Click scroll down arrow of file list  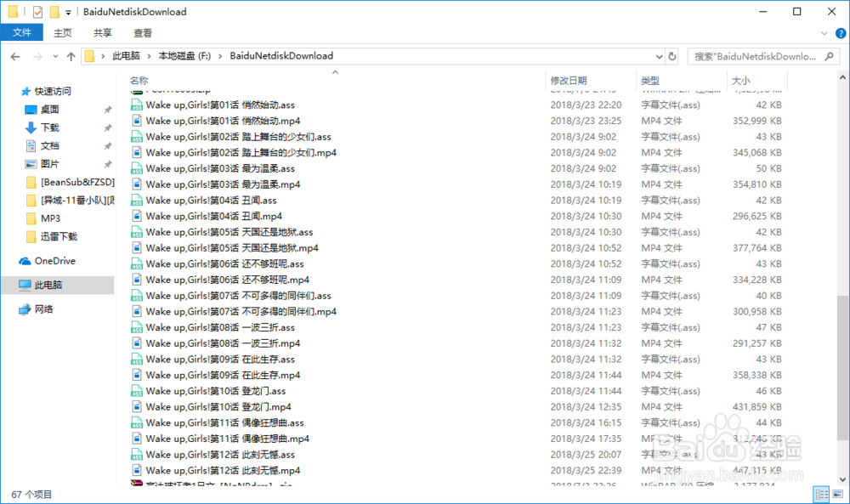[842, 479]
